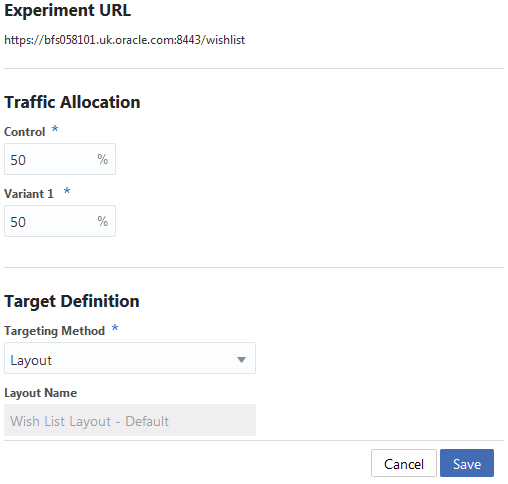The height and width of the screenshot is (484, 508).
Task: Click the required asterisk beside Targeting Method
Action: pos(115,327)
